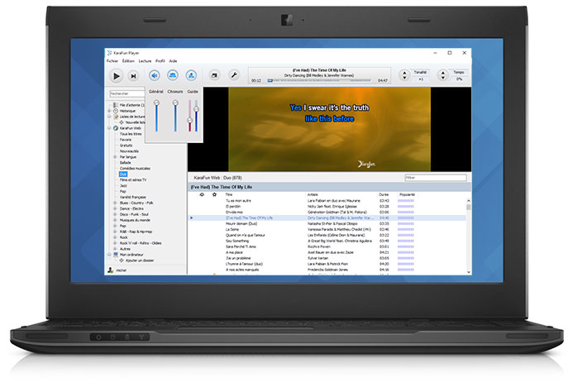
Task: Skip to the next song
Action: [133, 76]
